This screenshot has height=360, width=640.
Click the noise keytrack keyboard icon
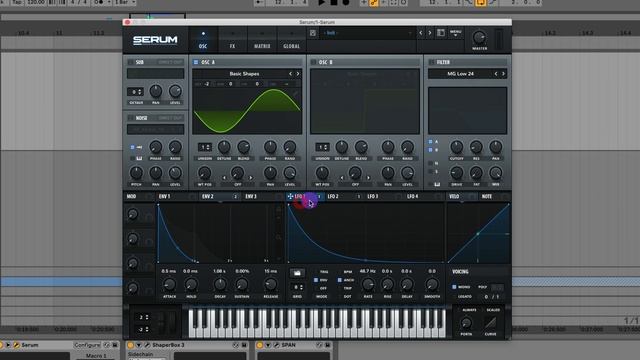coord(139,158)
